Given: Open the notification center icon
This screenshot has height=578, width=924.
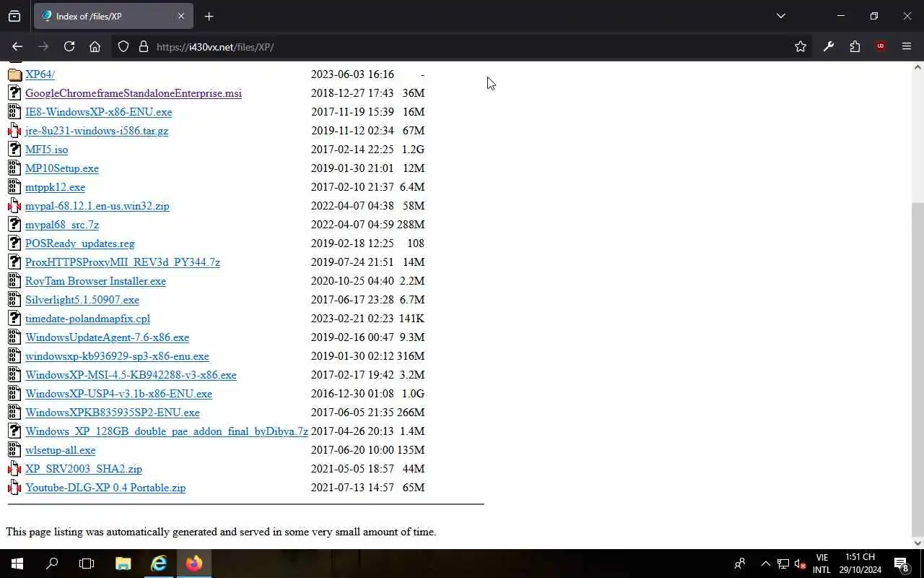Looking at the screenshot, I should tap(902, 564).
